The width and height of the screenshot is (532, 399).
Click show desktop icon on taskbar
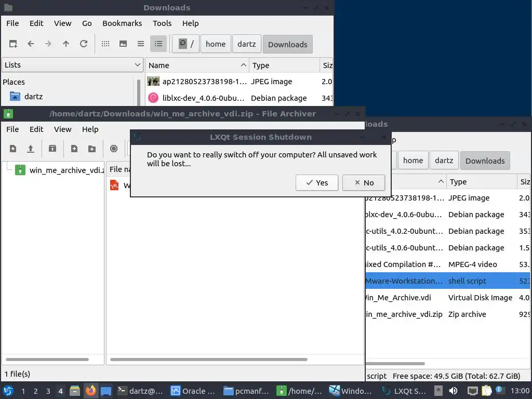click(106, 391)
